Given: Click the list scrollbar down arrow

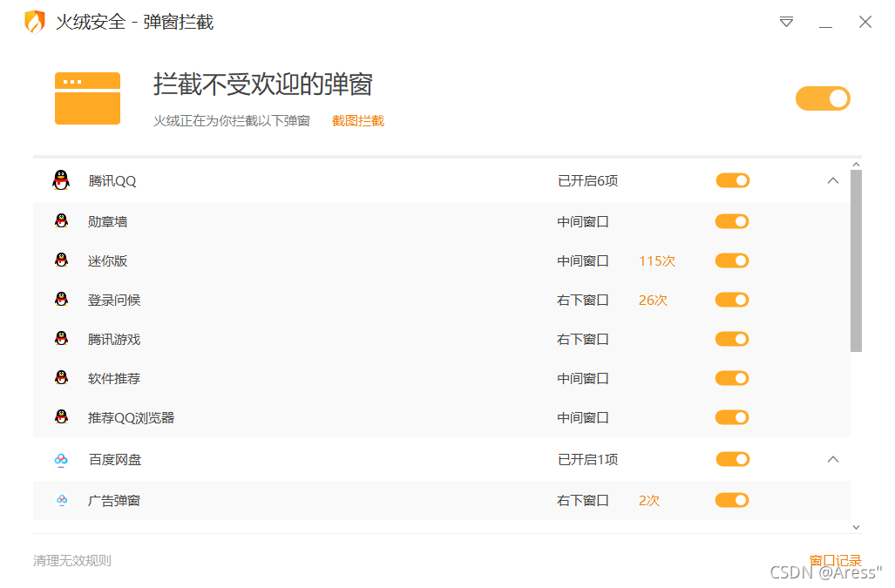Looking at the screenshot, I should (x=856, y=527).
